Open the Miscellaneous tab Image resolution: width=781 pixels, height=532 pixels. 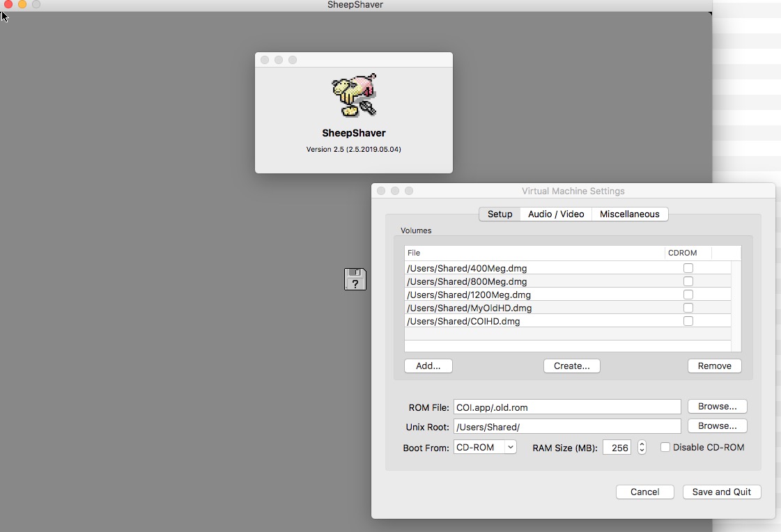[630, 214]
